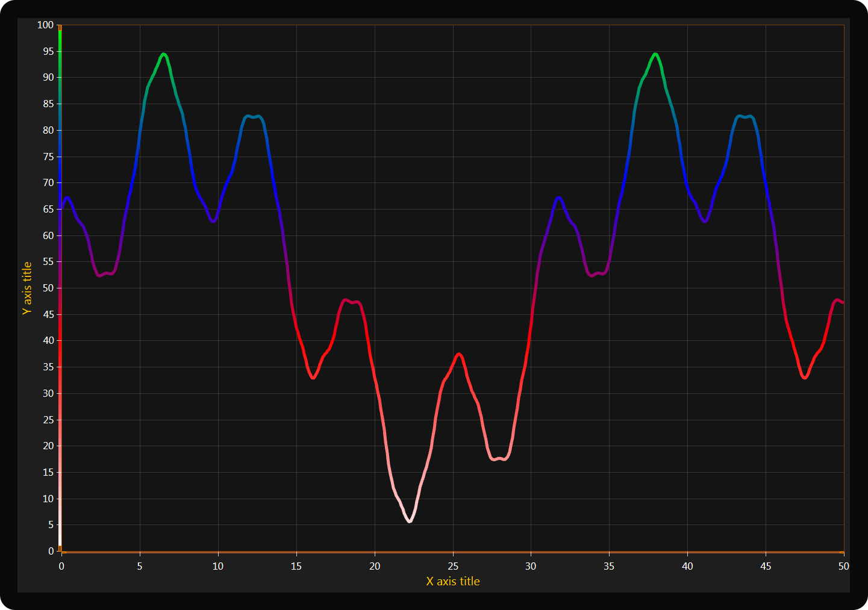Viewport: 868px width, 610px height.
Task: Click the X axis tick label 25
Action: (x=452, y=566)
